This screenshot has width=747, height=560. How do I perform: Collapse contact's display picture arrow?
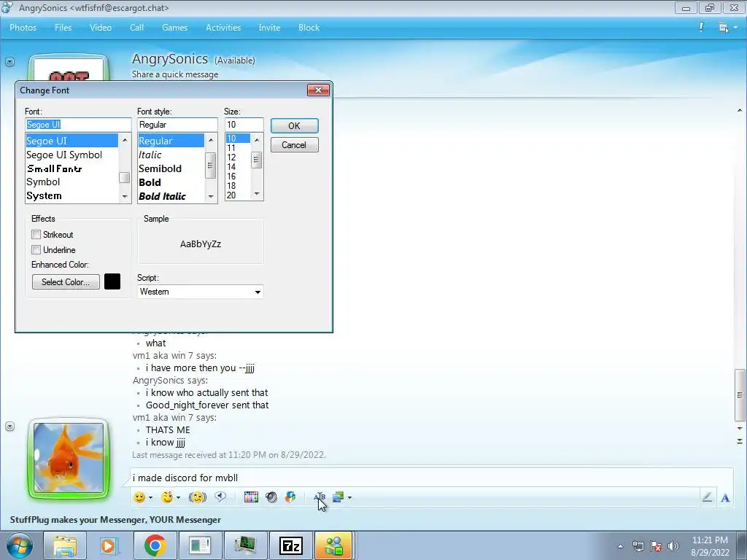(9, 61)
